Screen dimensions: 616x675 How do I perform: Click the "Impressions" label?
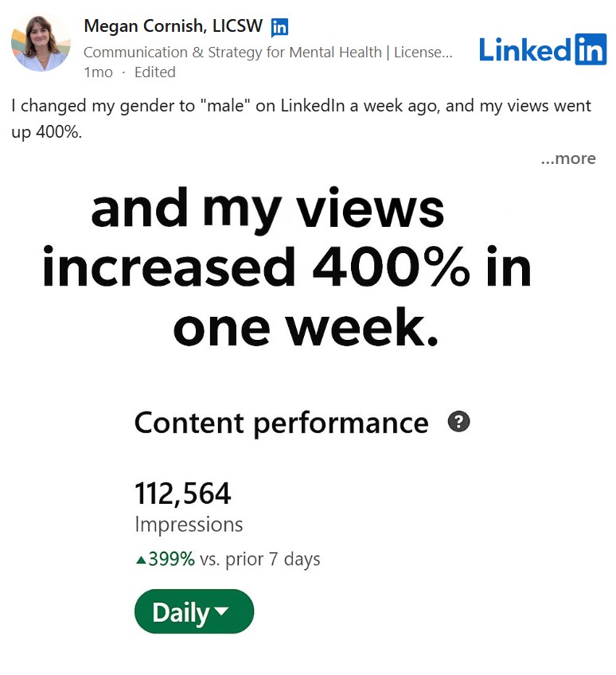(x=189, y=525)
